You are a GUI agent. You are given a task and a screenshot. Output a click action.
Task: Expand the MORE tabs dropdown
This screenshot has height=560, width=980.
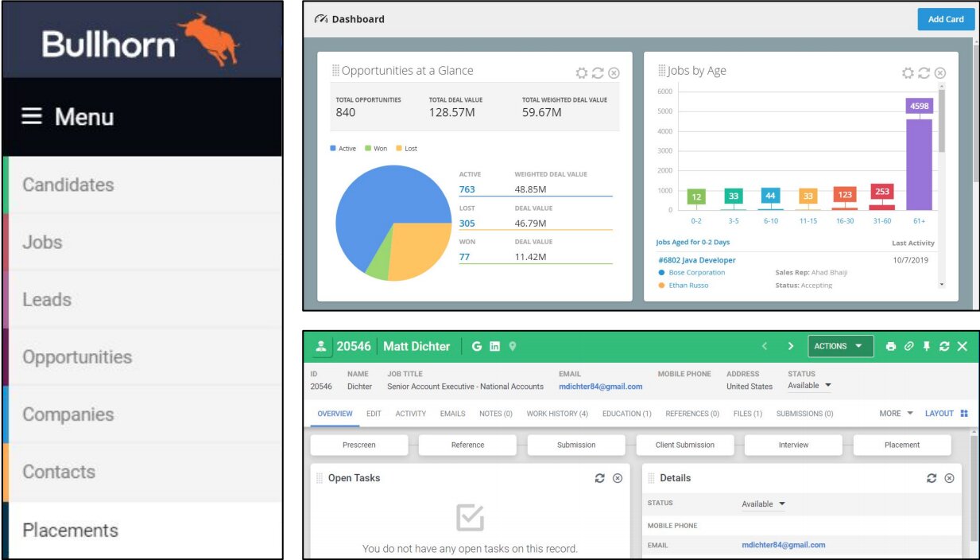896,414
